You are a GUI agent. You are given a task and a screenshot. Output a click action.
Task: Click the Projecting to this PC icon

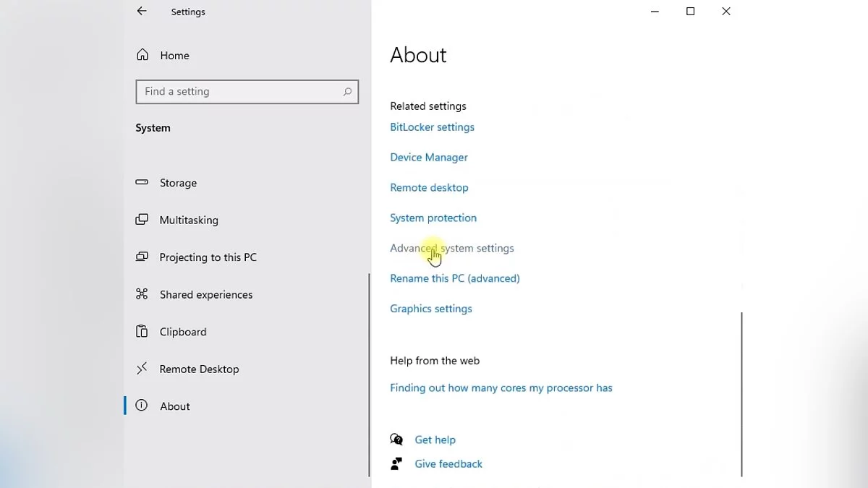click(142, 257)
